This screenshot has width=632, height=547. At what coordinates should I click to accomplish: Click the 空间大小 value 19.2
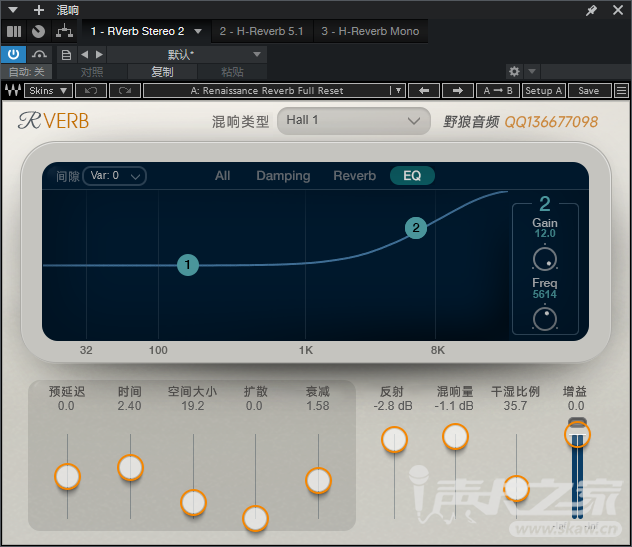tap(193, 406)
